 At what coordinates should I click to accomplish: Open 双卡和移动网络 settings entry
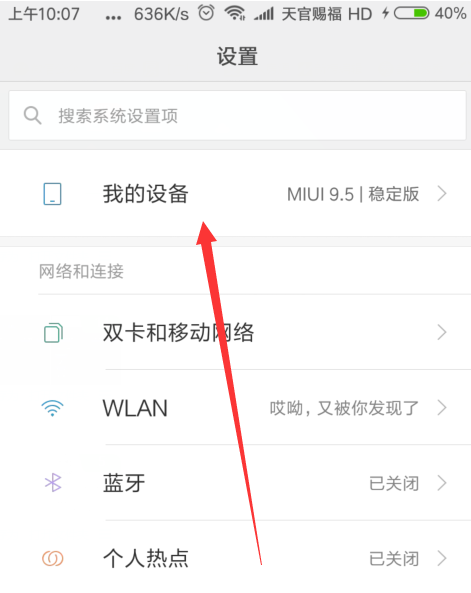coord(235,332)
